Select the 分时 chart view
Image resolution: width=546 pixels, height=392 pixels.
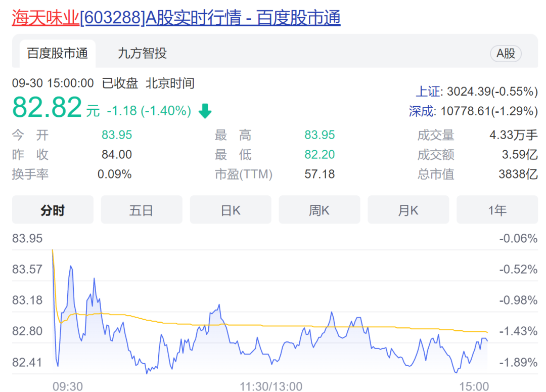point(53,210)
